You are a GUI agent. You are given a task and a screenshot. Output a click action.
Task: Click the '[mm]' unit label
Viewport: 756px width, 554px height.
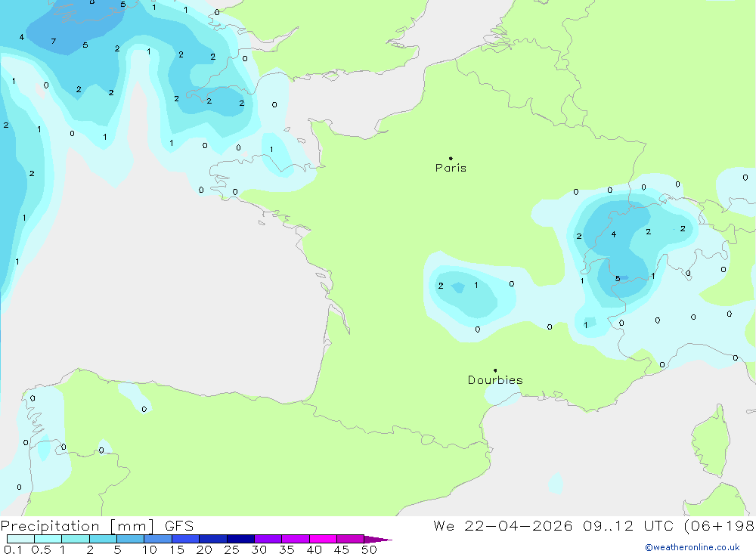pyautogui.click(x=132, y=526)
